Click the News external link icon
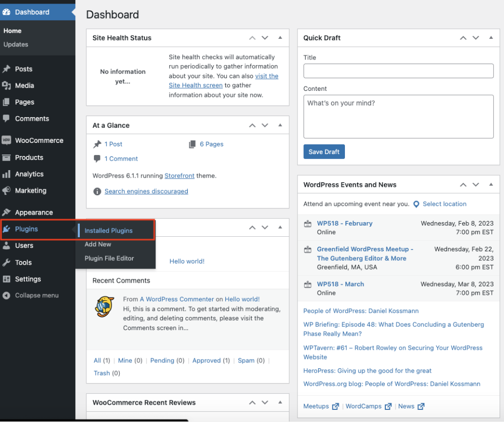504x422 pixels. pos(421,406)
